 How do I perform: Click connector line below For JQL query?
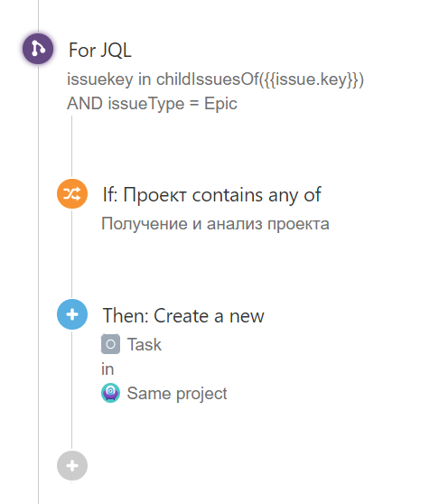click(71, 146)
